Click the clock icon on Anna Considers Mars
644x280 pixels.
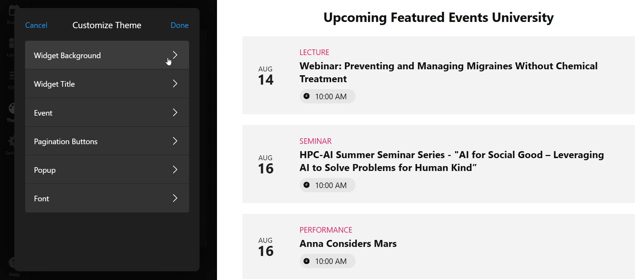pos(306,261)
